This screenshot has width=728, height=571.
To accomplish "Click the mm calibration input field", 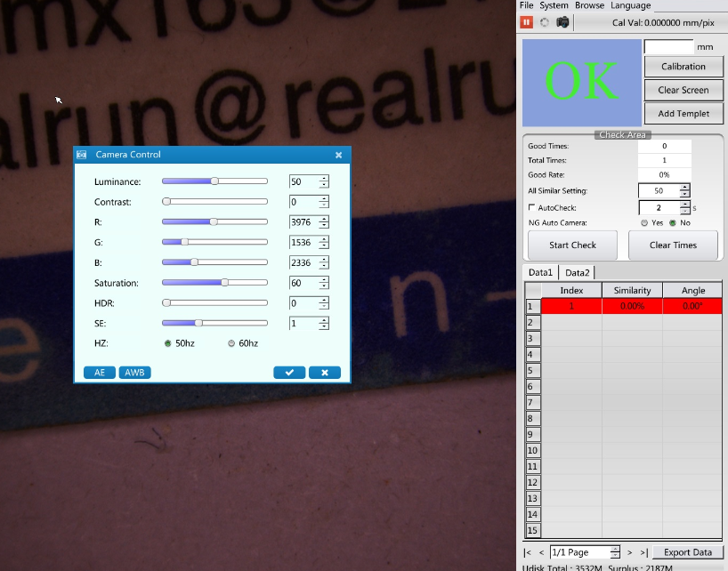I will pos(669,47).
